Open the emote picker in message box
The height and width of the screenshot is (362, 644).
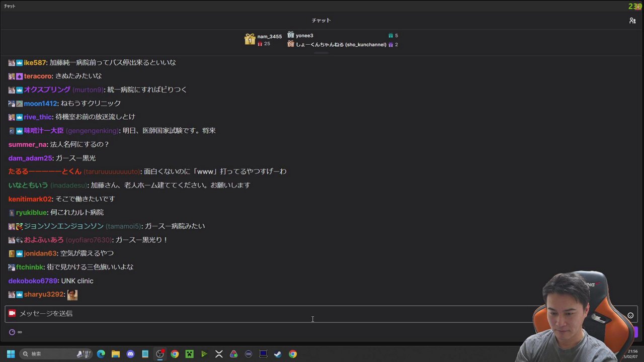point(630,315)
